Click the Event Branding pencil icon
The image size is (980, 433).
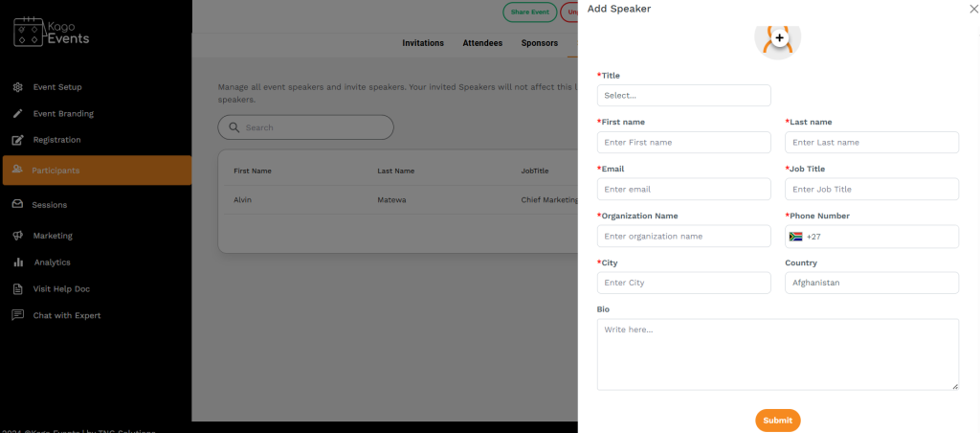point(18,113)
